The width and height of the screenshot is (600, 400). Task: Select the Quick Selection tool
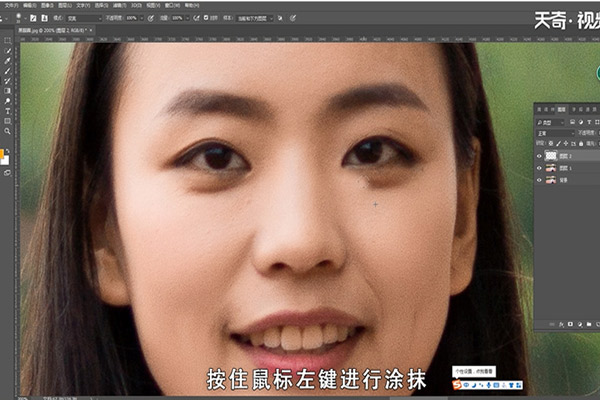click(7, 51)
